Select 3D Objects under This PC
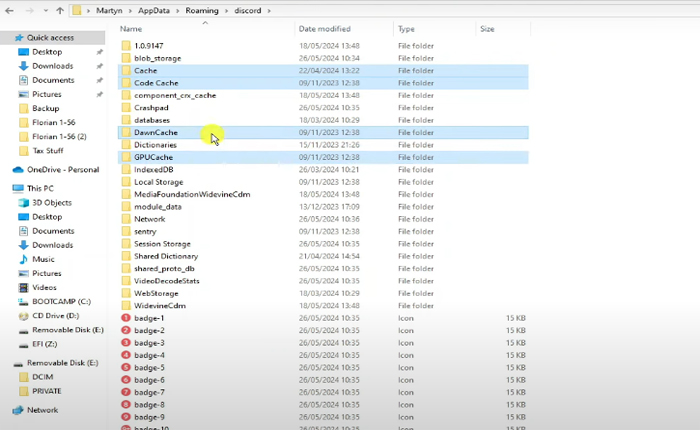 [52, 202]
